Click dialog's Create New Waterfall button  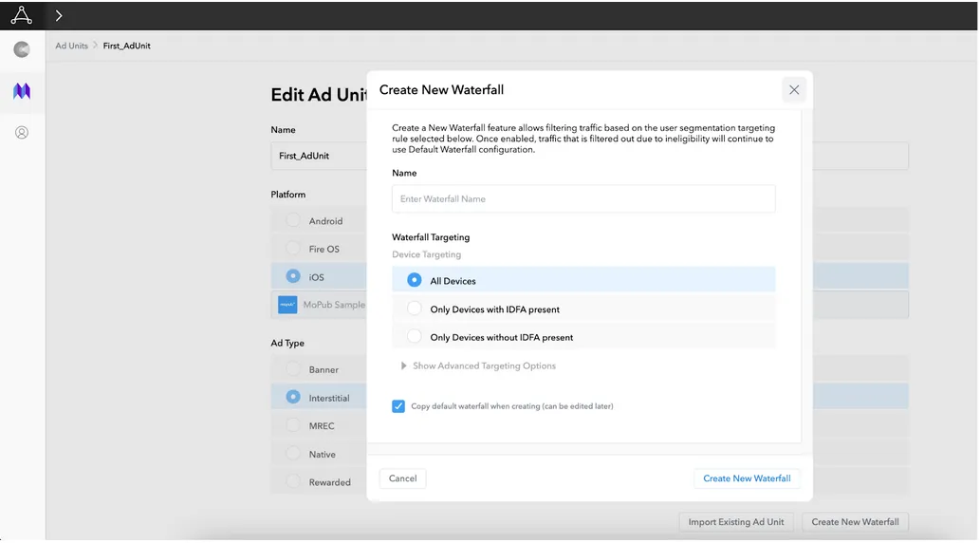click(x=747, y=478)
